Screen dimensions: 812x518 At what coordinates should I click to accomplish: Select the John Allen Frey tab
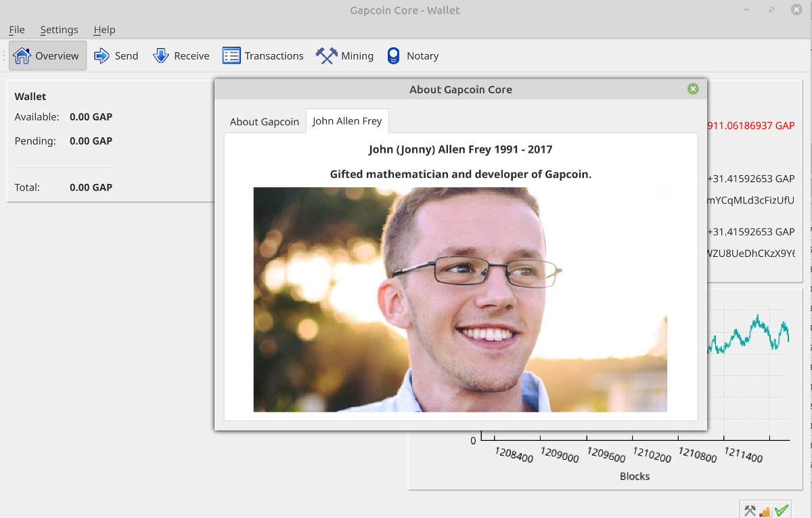(347, 121)
